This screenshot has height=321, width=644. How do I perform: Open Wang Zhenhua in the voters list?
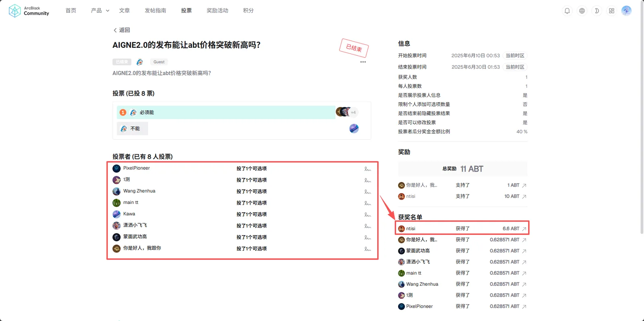pos(139,191)
